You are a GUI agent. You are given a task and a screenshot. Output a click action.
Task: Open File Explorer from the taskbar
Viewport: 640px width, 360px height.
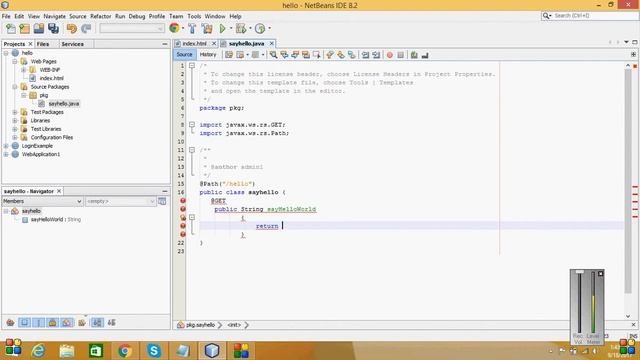tap(67, 351)
